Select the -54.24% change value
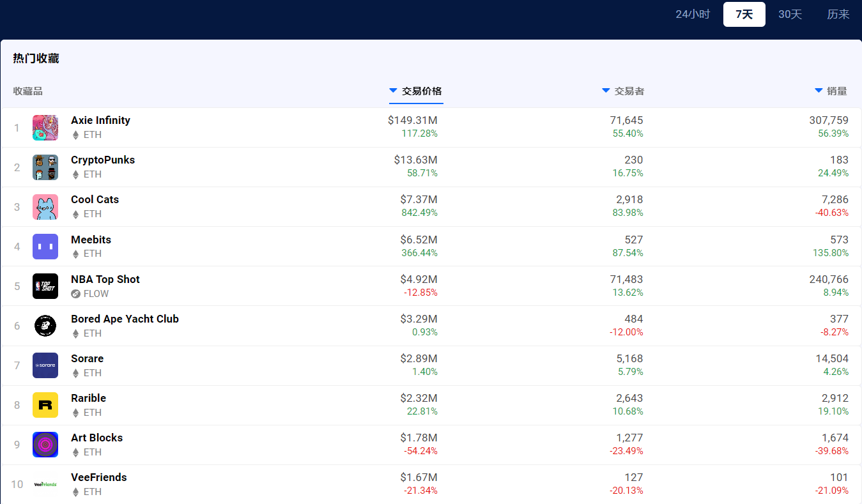 click(420, 451)
